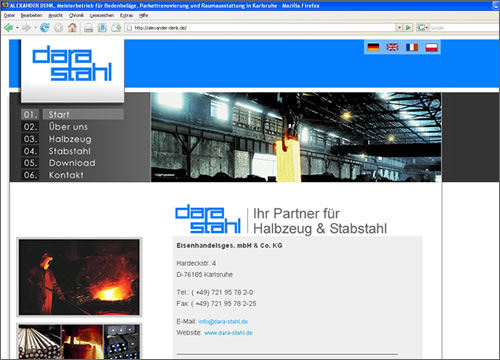
Task: Go to the 01. Start page
Action: pos(72,114)
